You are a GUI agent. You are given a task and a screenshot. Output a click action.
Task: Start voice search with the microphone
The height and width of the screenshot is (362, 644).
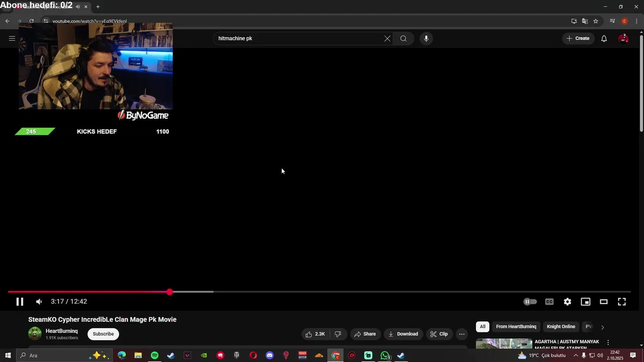426,39
